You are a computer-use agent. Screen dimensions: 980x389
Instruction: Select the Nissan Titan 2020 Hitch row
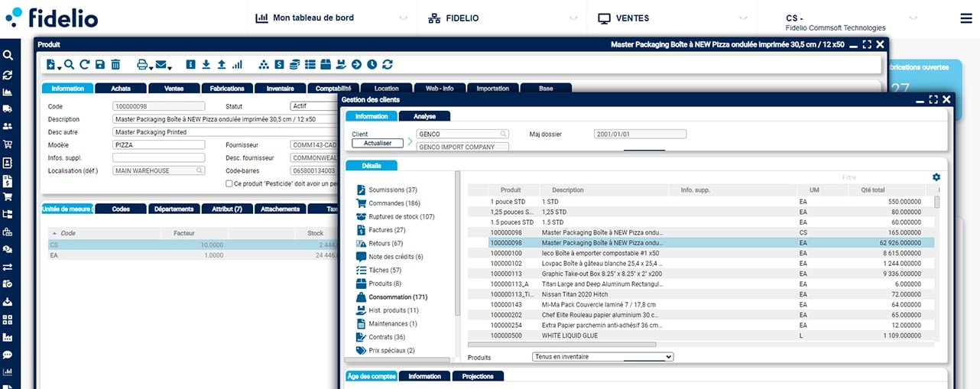pos(700,293)
